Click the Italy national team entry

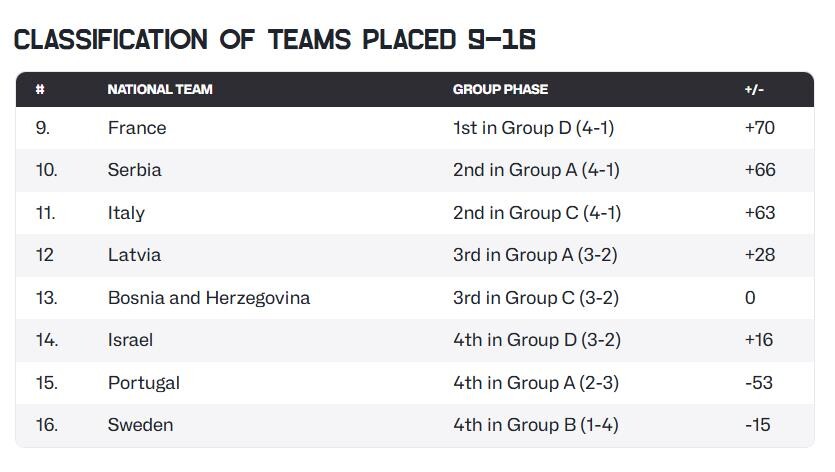point(126,213)
